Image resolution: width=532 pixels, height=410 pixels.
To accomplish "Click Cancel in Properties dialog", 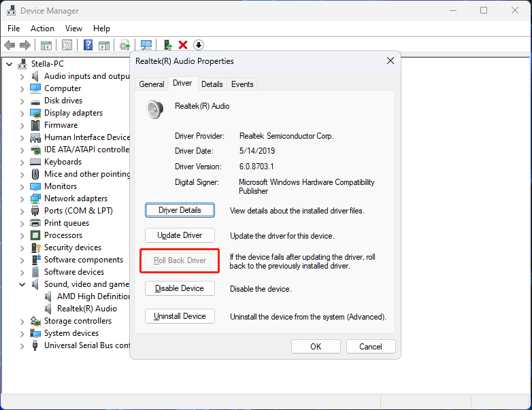I will [371, 347].
